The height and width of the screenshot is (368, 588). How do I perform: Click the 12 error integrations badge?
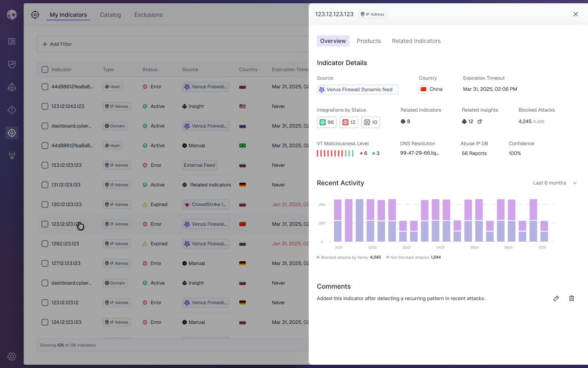click(x=349, y=122)
